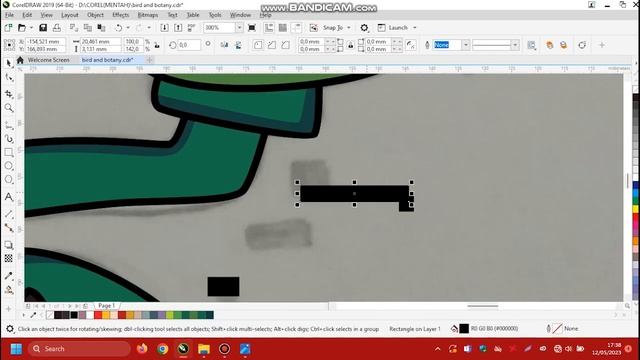Click the To Back of Layer button
Viewport: 640px width, 360px height.
point(564,45)
